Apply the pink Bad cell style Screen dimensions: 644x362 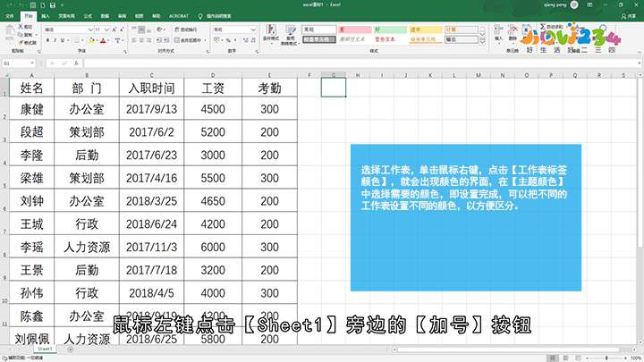tap(355, 29)
